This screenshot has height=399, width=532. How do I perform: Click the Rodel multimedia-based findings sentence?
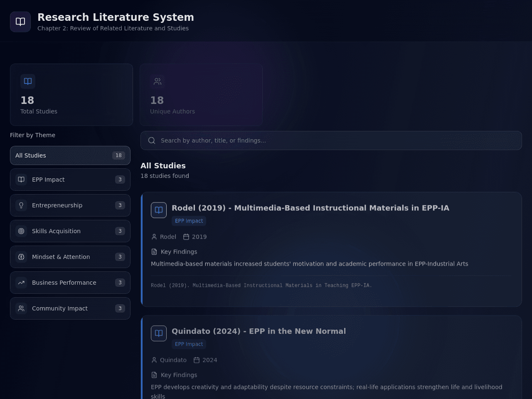tap(310, 264)
